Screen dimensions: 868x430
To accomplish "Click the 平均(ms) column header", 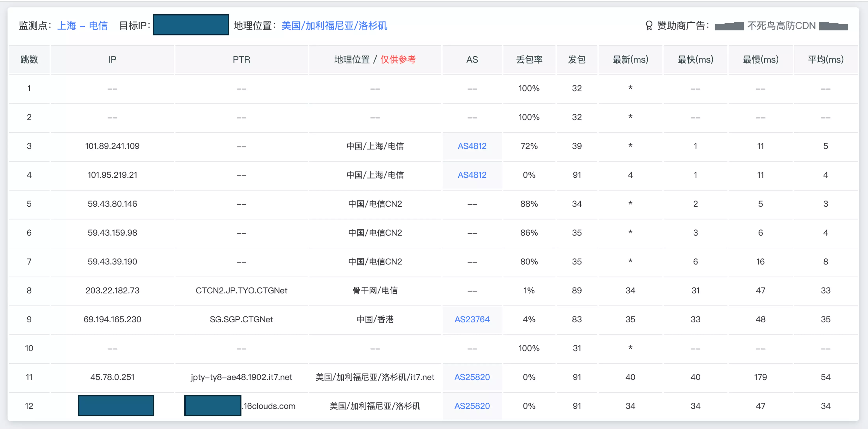I will [x=826, y=60].
